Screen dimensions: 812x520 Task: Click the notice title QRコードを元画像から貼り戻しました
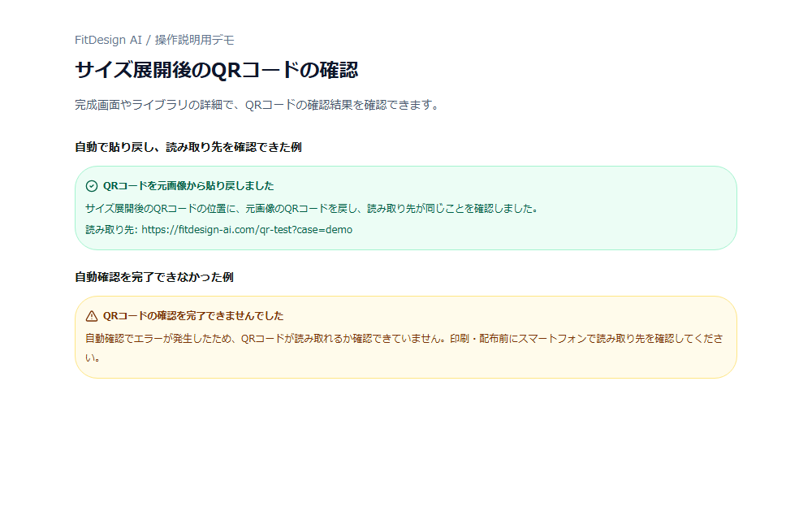pos(188,186)
